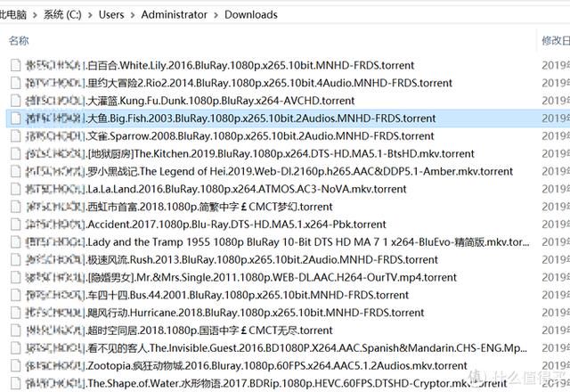Select 车四十四.Bus.44.2001 torrent file name

216,295
